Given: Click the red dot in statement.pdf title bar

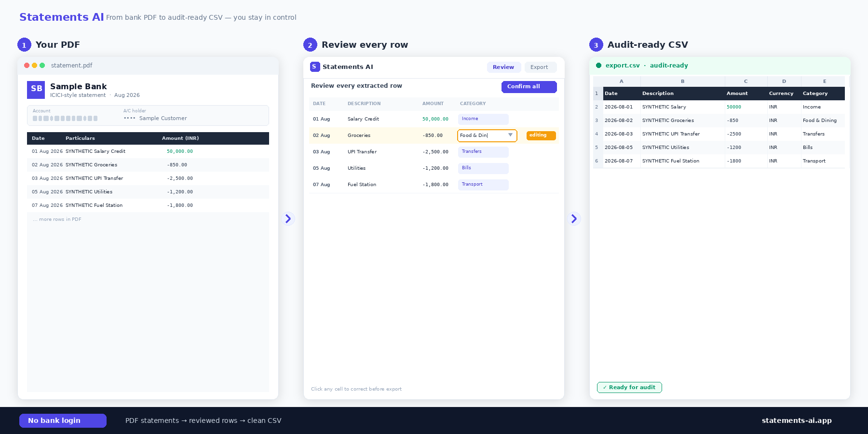Looking at the screenshot, I should 27,66.
